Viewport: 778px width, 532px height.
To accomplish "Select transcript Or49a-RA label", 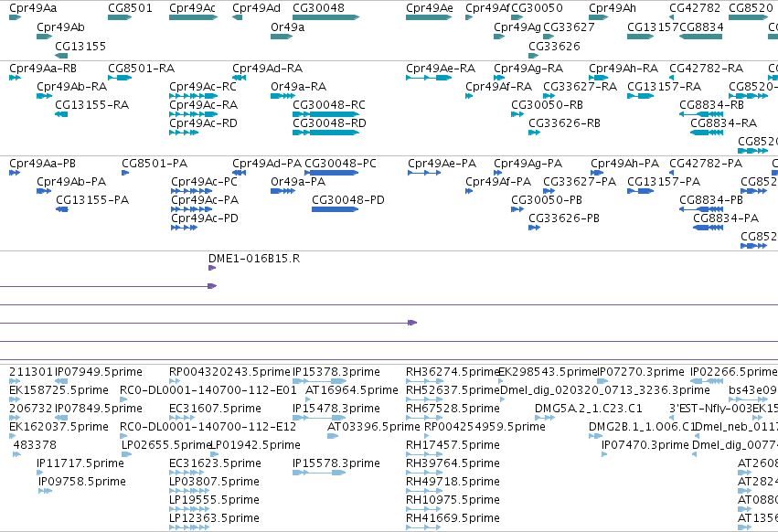I will click(299, 87).
